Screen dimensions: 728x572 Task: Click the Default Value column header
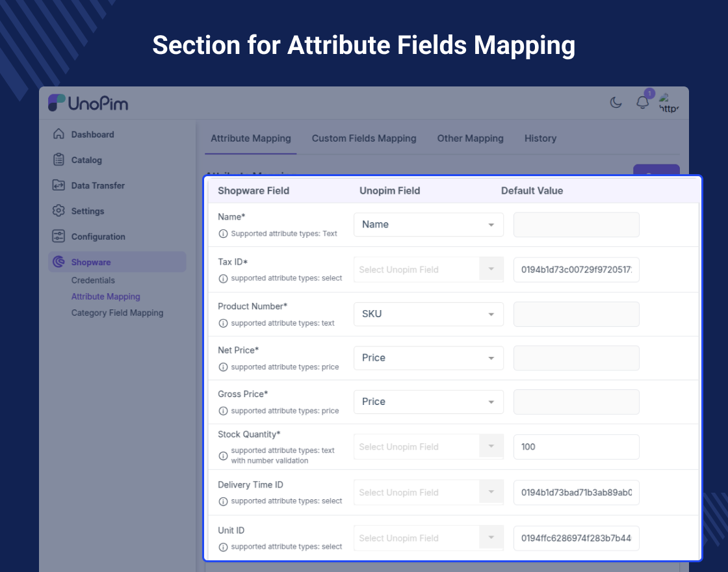coord(532,191)
